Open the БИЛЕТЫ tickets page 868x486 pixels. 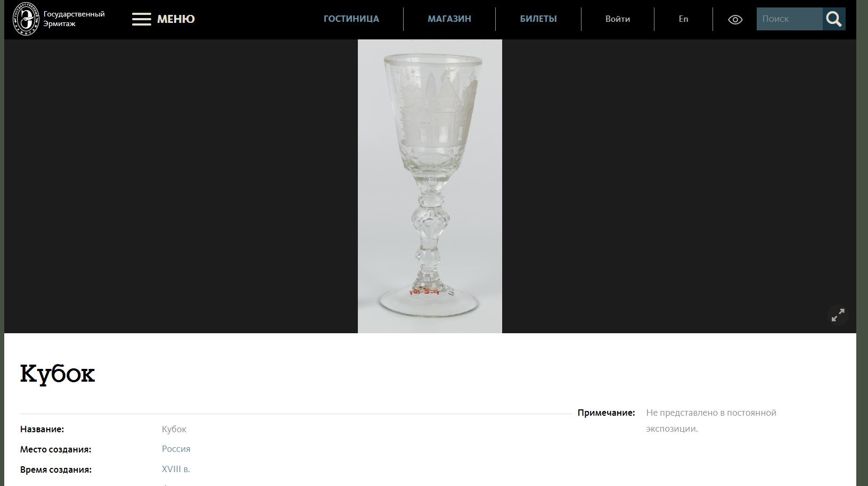[538, 19]
